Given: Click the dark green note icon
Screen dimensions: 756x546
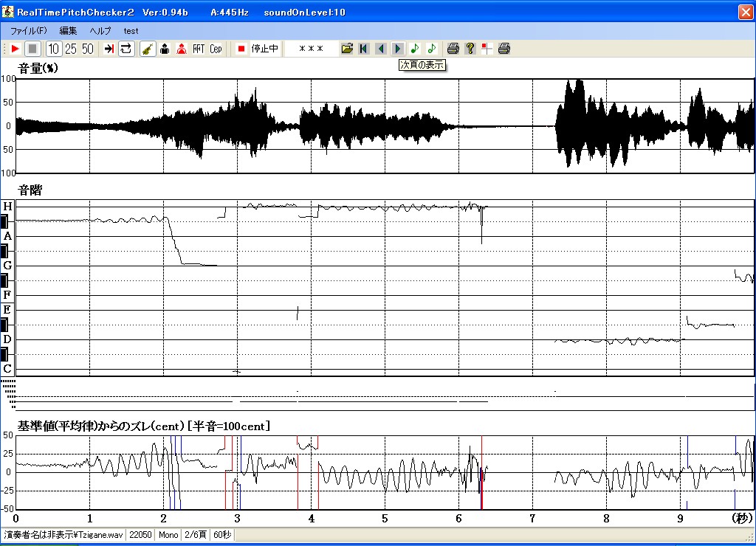Looking at the screenshot, I should coord(415,49).
